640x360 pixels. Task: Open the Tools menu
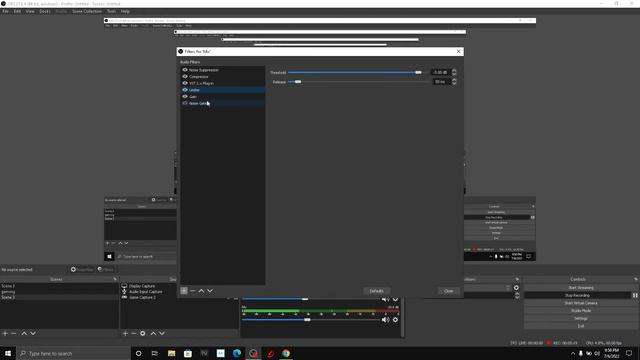pyautogui.click(x=111, y=11)
